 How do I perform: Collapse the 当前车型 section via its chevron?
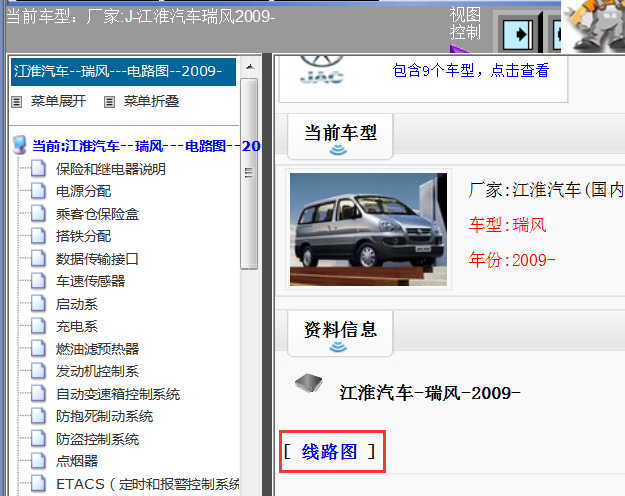[338, 150]
